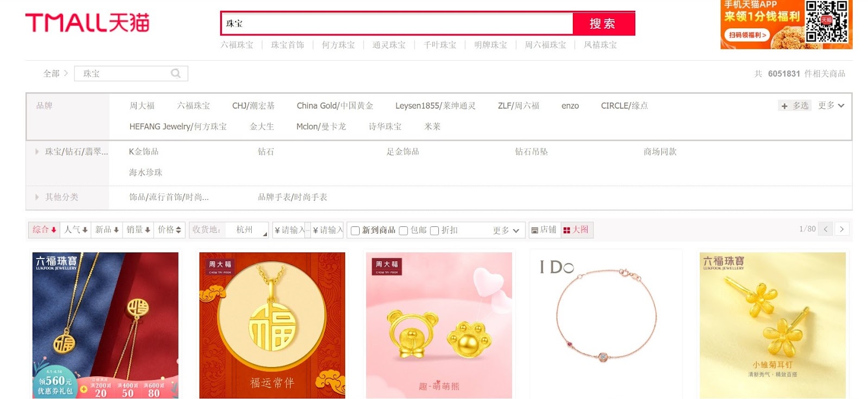Expand the 珠宝/钻石/翡翠 category row
The image size is (868, 399).
[x=71, y=152]
